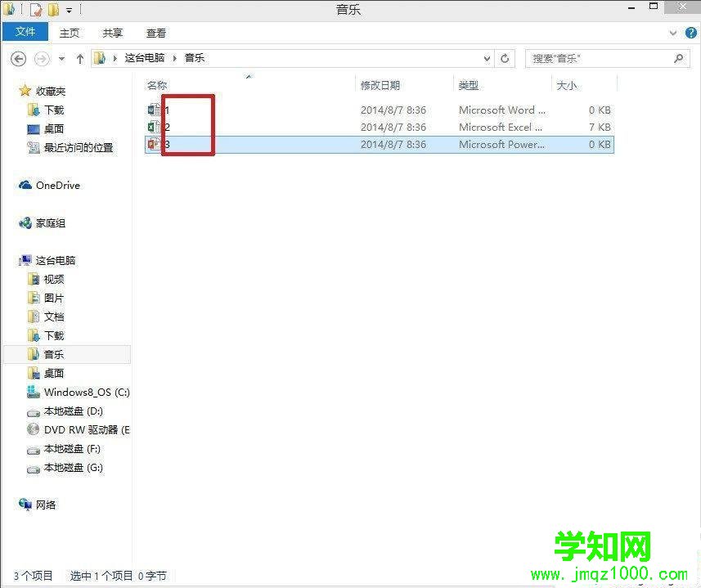This screenshot has width=701, height=588.
Task: Select 这台电脑 in the navigation pane
Action: click(x=56, y=261)
